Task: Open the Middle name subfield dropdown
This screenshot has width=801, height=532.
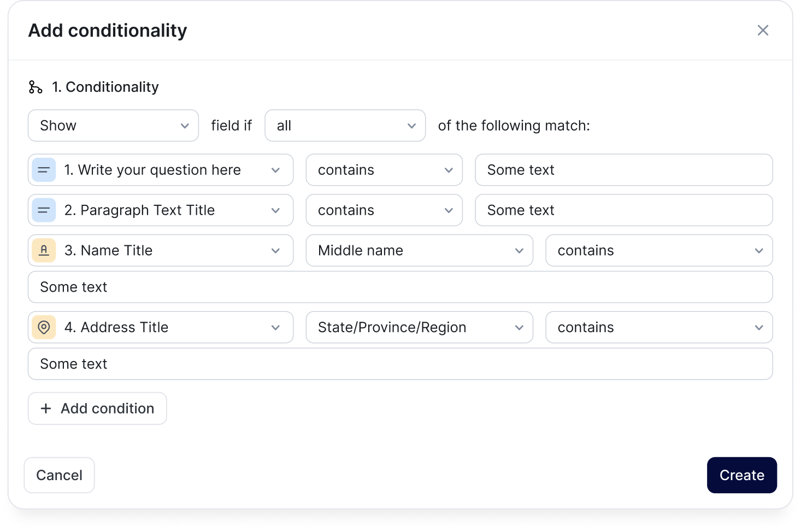Action: pos(419,251)
